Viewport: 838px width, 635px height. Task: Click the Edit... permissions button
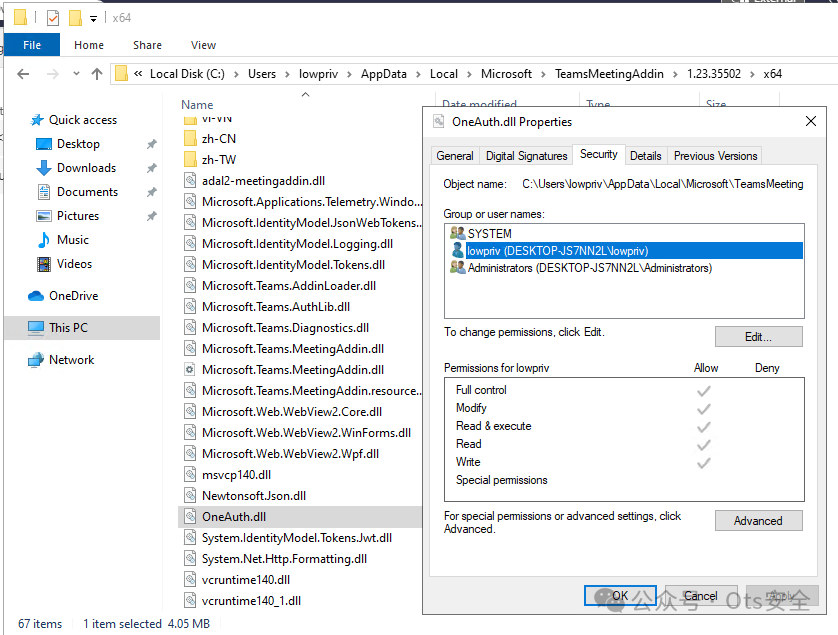click(x=758, y=337)
